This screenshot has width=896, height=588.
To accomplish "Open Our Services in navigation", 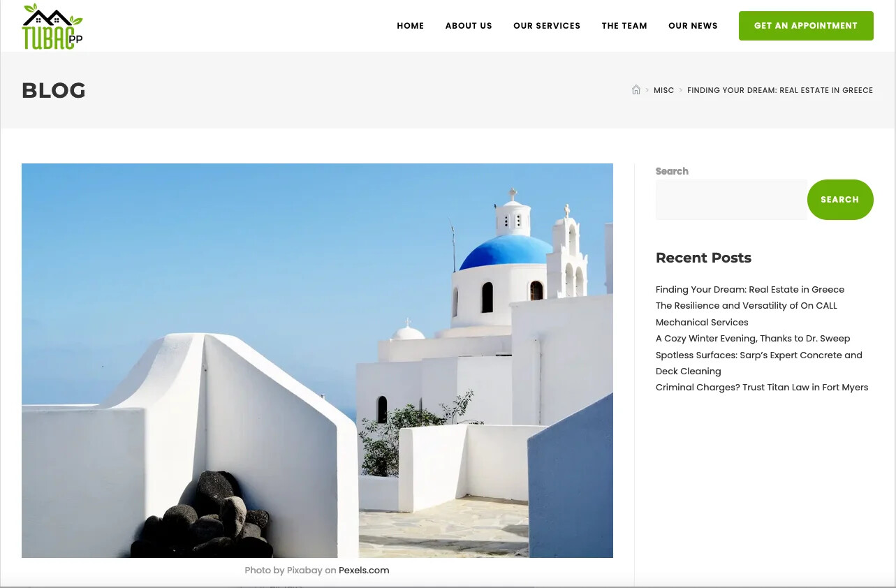I will tap(547, 26).
